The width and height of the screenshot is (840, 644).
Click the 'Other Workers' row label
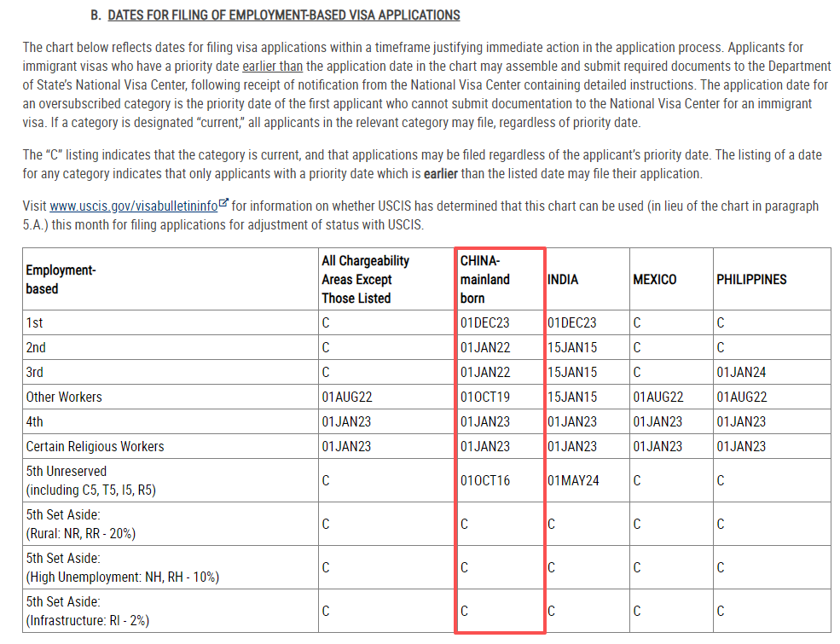tap(64, 397)
